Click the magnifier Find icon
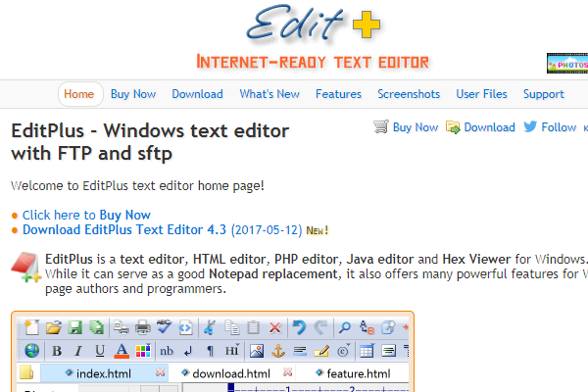 click(x=346, y=327)
